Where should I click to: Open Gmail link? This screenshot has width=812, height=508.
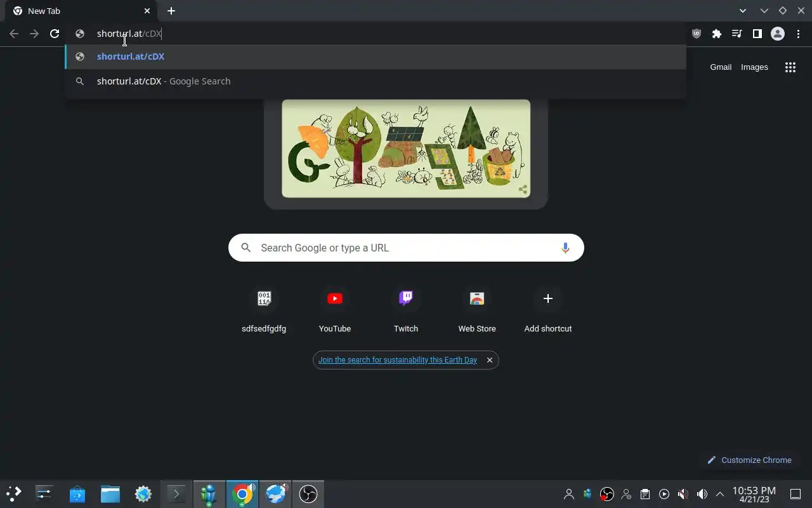tap(721, 67)
